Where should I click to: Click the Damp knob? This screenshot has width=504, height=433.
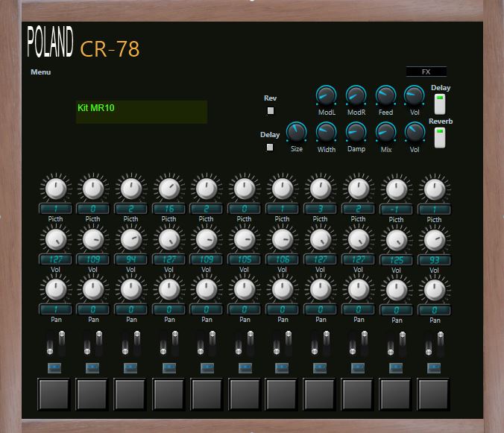point(356,132)
